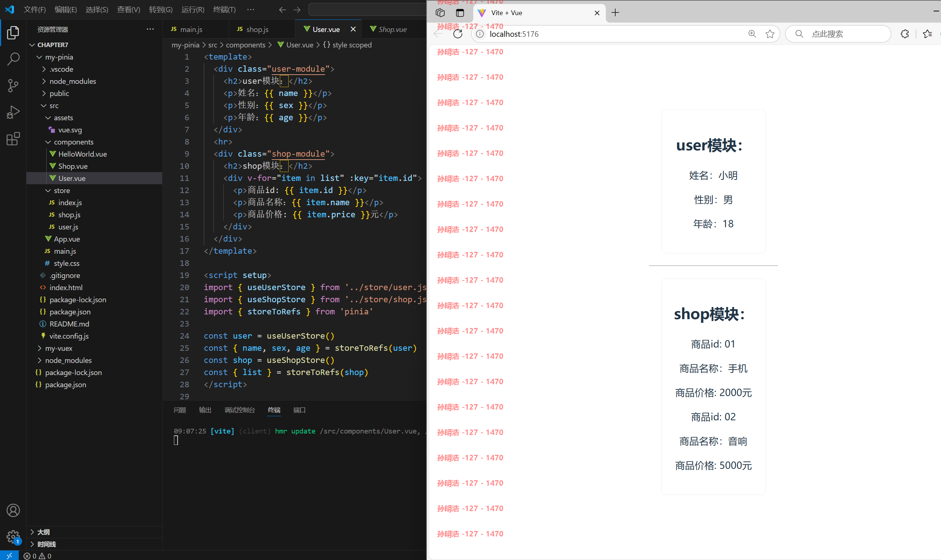Open the browser favorites list icon

[927, 34]
